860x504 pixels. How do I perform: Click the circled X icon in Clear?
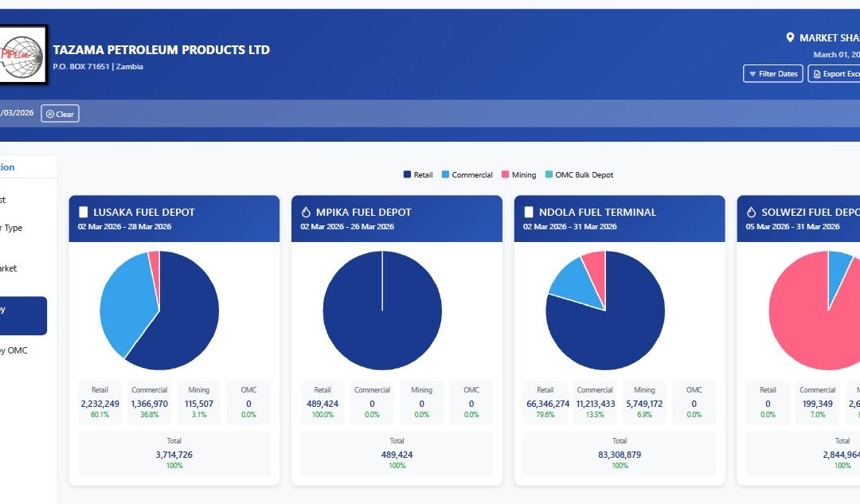49,114
